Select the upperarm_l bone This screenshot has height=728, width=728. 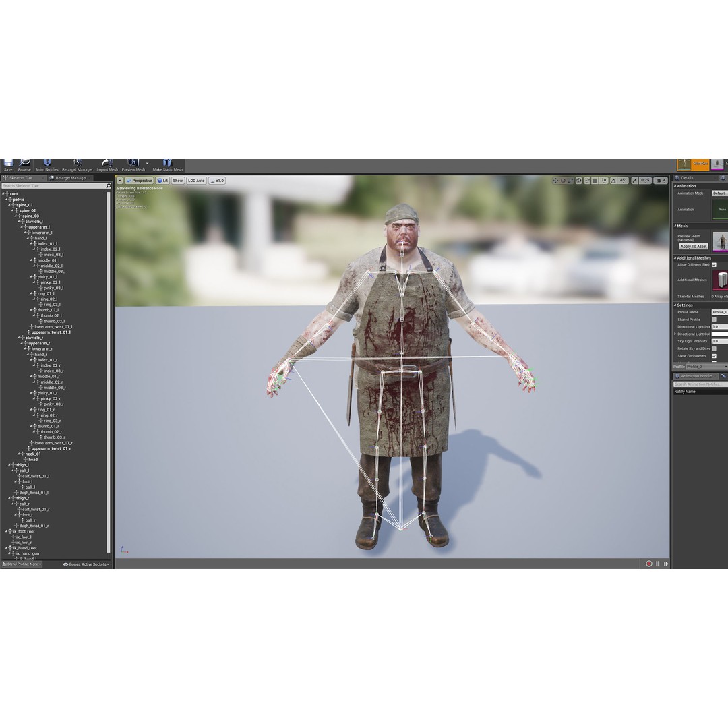[x=39, y=228]
